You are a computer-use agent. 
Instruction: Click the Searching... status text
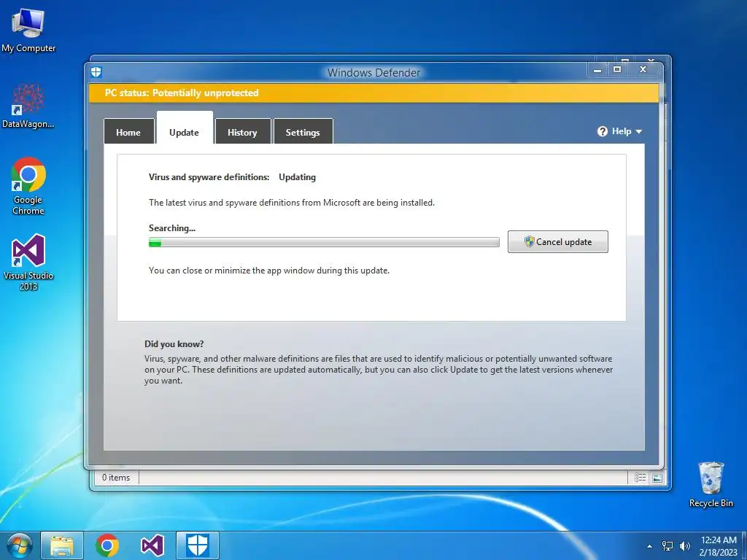tap(172, 228)
